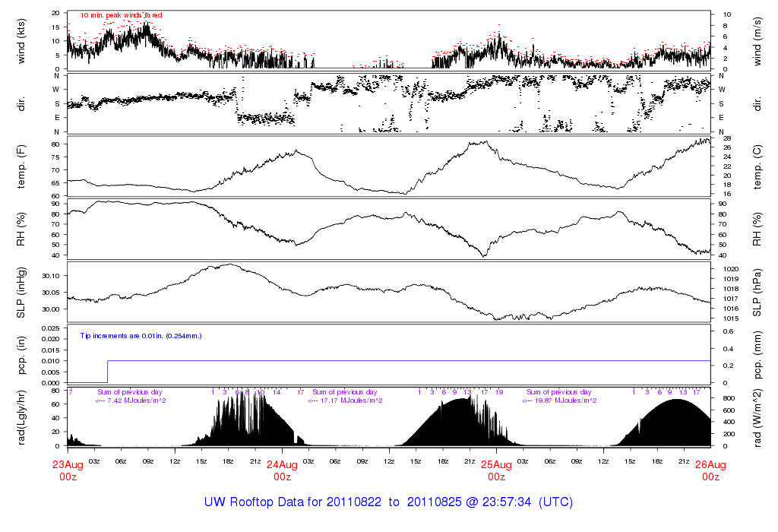Click the 19.87 MJoules/m^2 daily sum text
The image size is (778, 532).
pos(558,400)
